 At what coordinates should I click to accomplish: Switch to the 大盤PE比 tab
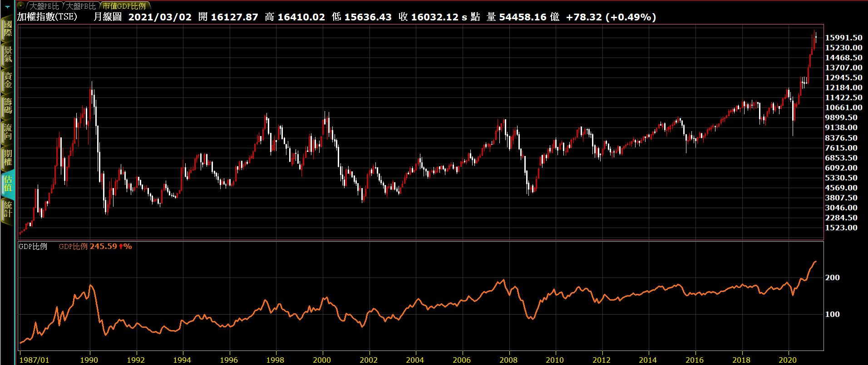coord(44,6)
